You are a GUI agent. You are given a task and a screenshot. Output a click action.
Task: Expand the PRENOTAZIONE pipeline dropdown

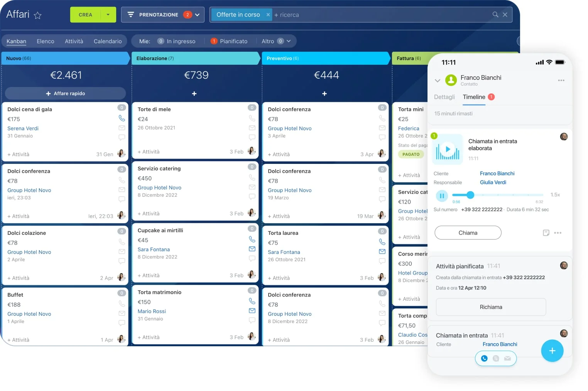(197, 15)
